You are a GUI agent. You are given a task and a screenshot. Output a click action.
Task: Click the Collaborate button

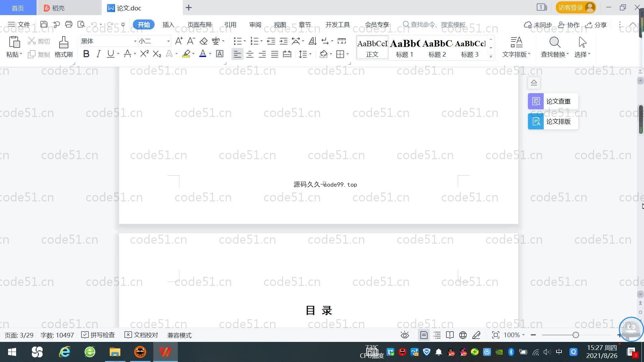coord(569,25)
